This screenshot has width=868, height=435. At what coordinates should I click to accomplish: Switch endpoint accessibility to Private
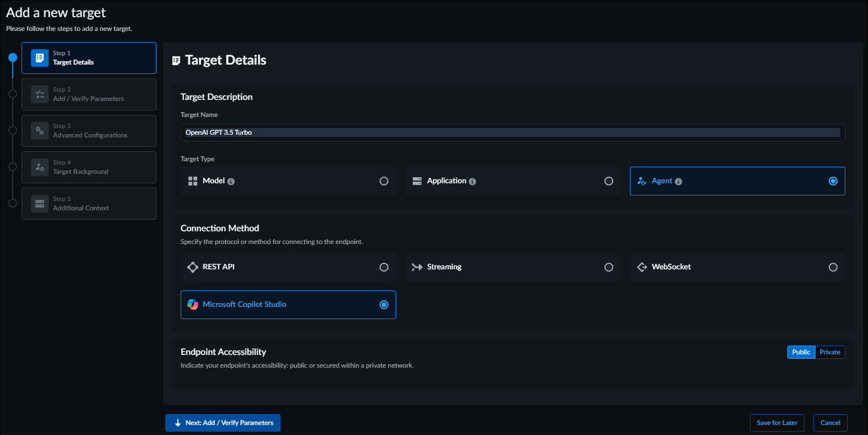pyautogui.click(x=830, y=352)
